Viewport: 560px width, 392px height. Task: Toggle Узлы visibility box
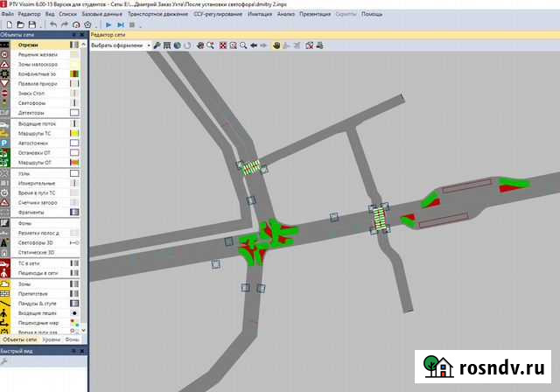click(x=74, y=172)
